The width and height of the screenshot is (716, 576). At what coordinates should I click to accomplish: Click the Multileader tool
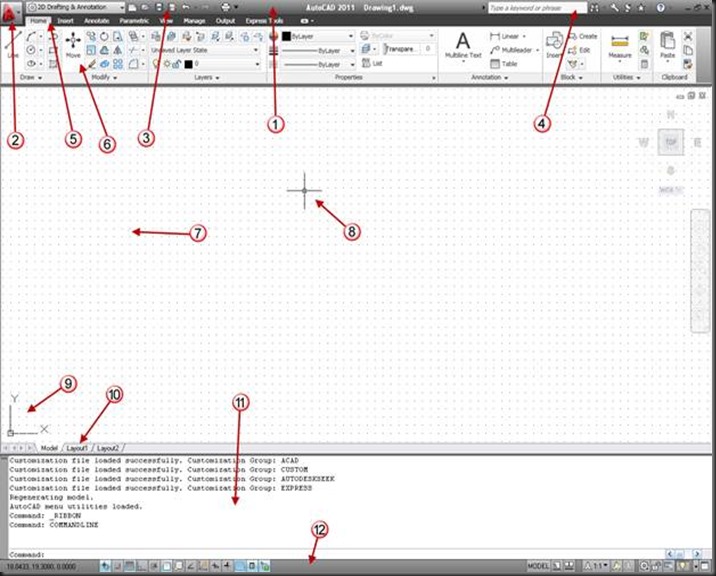(513, 50)
